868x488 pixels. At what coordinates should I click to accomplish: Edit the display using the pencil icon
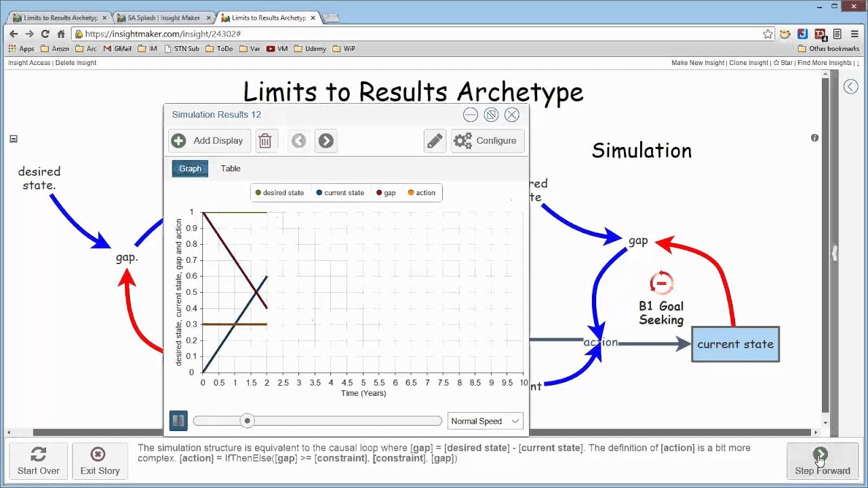pos(435,141)
